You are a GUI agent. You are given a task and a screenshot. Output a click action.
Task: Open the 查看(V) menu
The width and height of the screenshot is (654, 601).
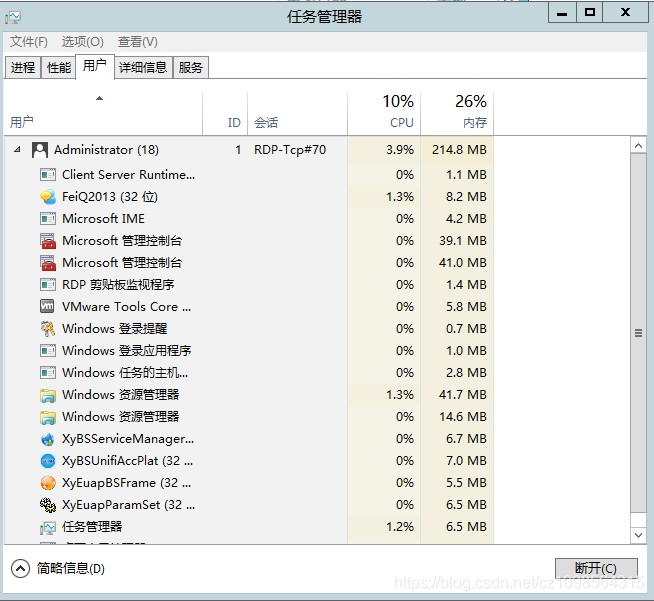click(x=138, y=42)
